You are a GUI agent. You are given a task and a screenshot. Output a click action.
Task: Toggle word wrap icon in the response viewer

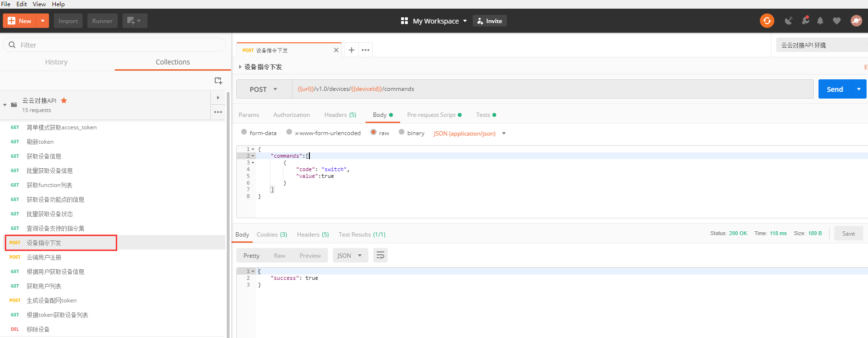pos(380,255)
